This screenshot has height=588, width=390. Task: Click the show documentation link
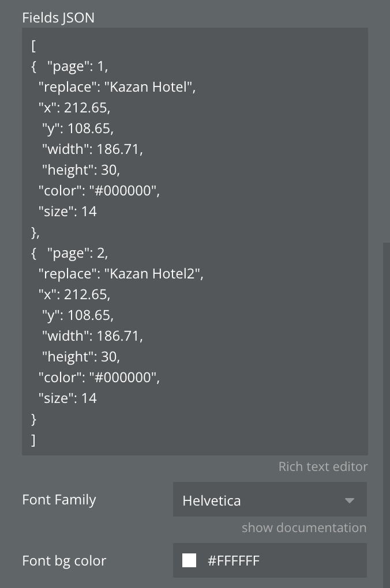tap(303, 527)
